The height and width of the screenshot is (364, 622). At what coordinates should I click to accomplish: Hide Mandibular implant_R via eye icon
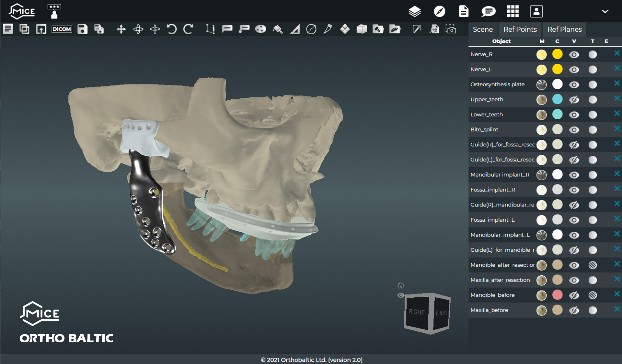(x=574, y=175)
